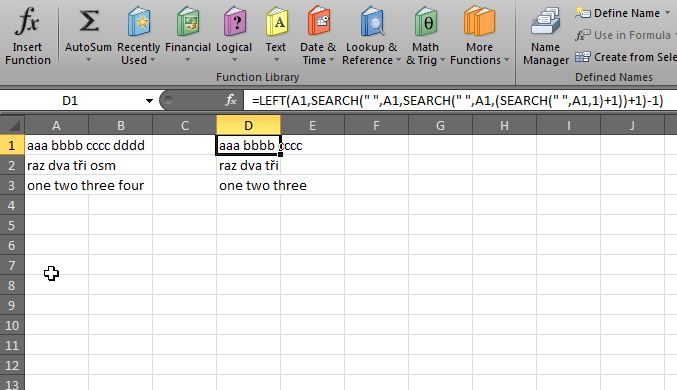Open the Name Box dropdown arrow
677x390 pixels.
tap(149, 101)
